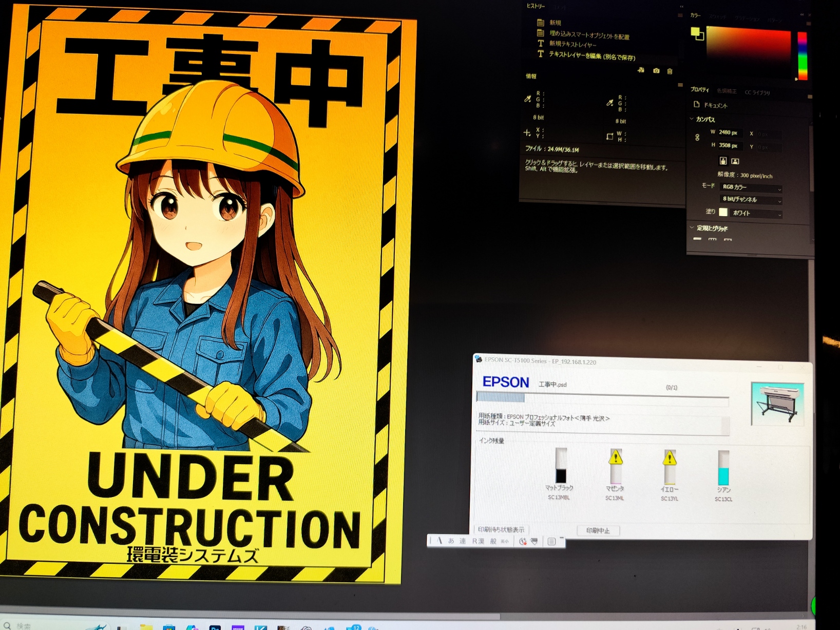
Task: Click the EPSON print progress bar
Action: [602, 398]
